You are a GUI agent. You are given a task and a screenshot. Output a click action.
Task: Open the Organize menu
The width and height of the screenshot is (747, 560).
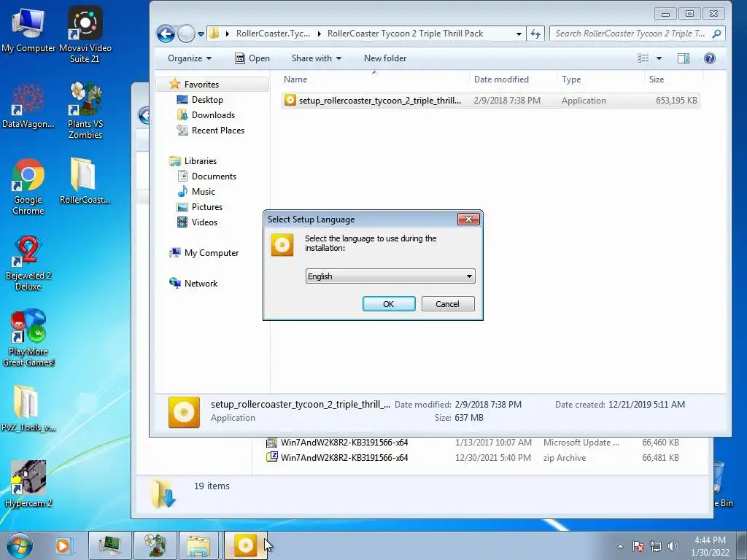[x=190, y=58]
